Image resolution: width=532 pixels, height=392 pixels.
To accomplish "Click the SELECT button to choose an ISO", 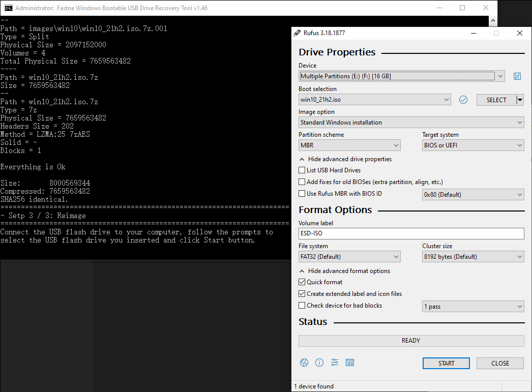I will [x=496, y=100].
